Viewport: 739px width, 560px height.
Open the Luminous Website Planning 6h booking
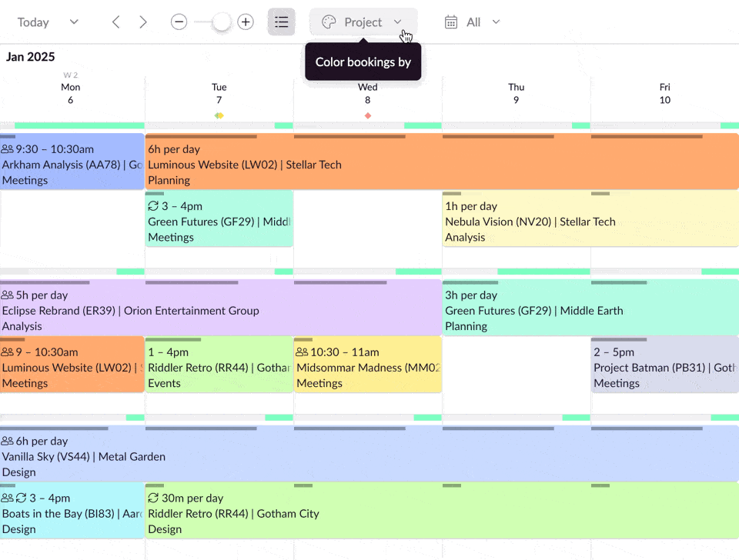442,162
